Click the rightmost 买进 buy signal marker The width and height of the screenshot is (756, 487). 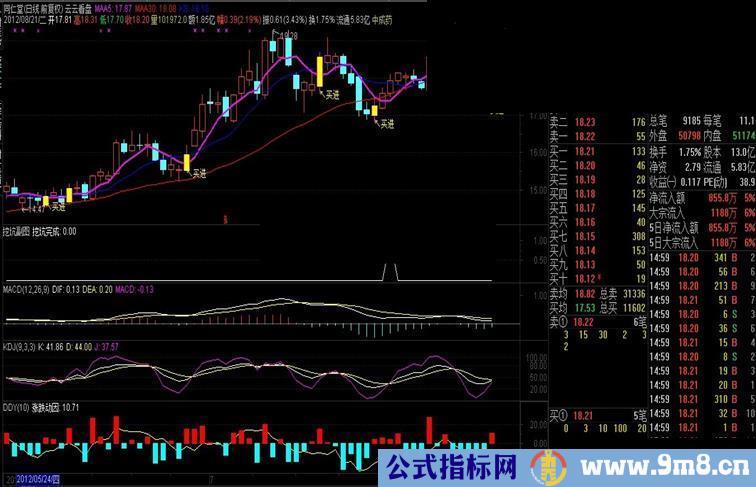(385, 123)
